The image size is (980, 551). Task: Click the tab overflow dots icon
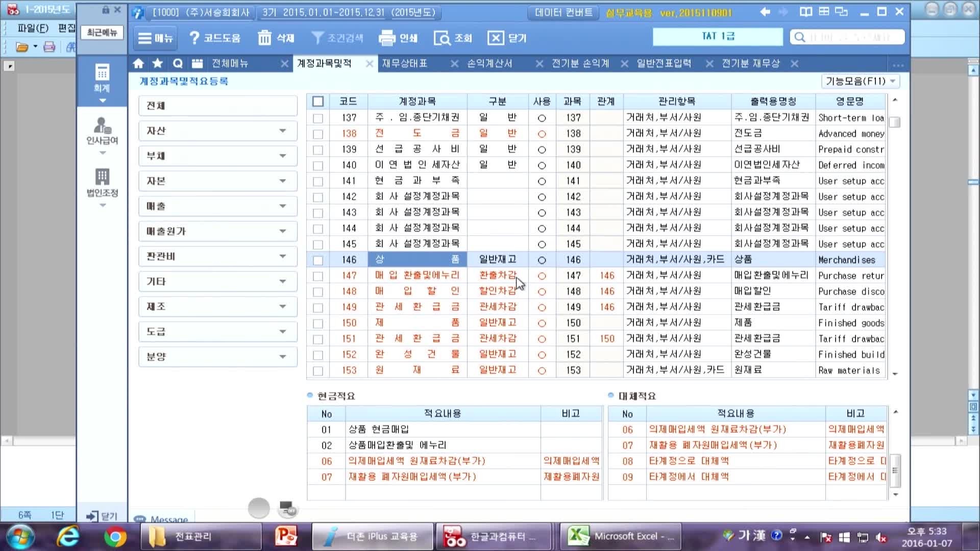(898, 65)
